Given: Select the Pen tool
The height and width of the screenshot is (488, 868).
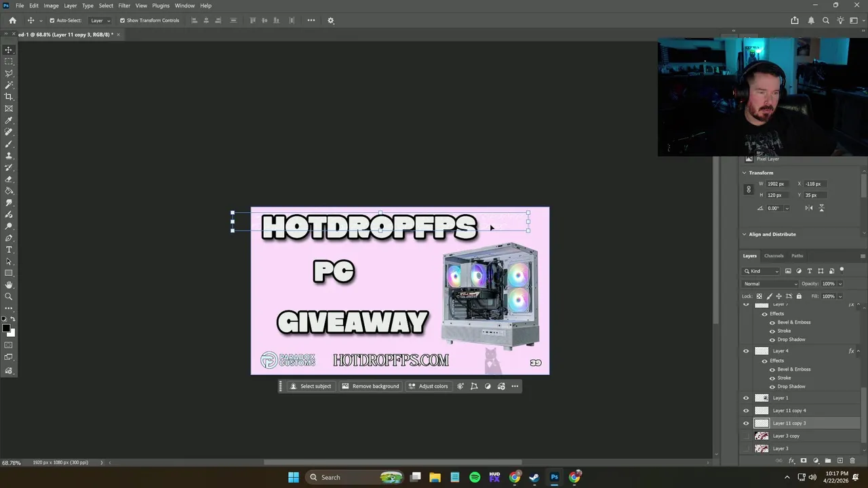Looking at the screenshot, I should click(x=9, y=239).
